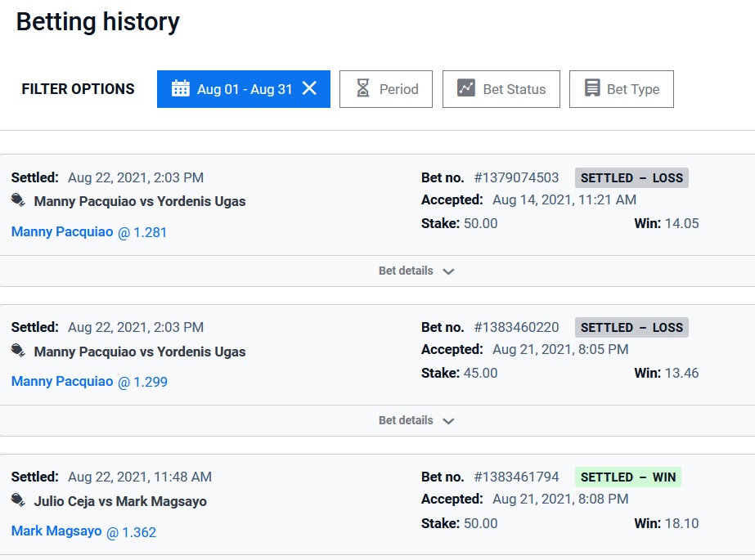Open the Bet Type filter
The width and height of the screenshot is (755, 560).
pyautogui.click(x=621, y=89)
